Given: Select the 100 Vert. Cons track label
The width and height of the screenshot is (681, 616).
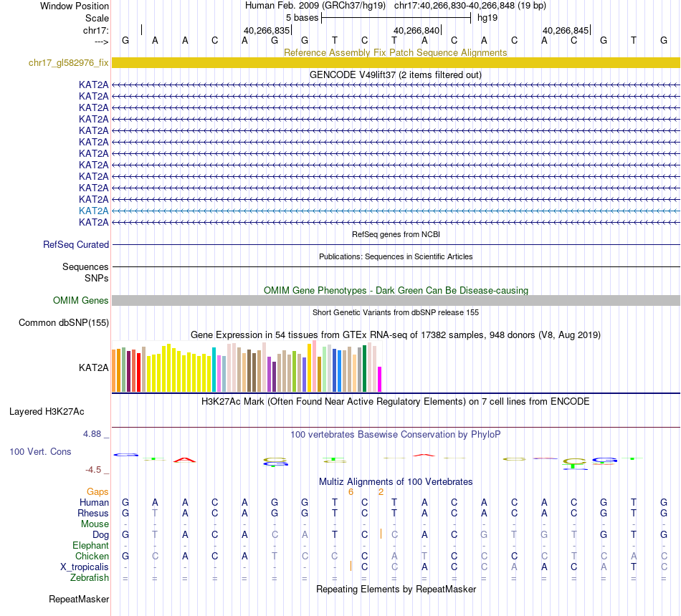Looking at the screenshot, I should tap(40, 452).
